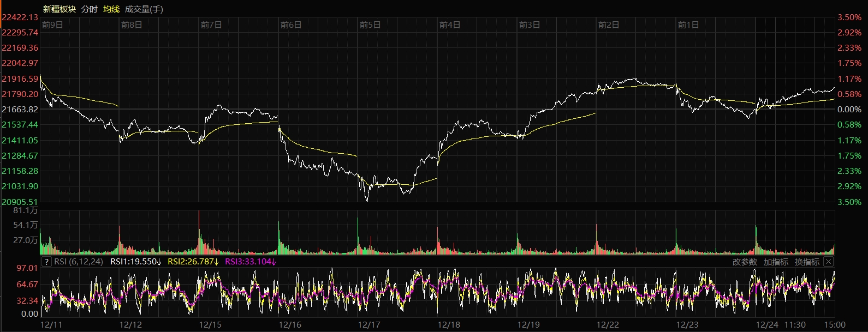Select the 前9日 day marker
The image size is (868, 332).
52,25
